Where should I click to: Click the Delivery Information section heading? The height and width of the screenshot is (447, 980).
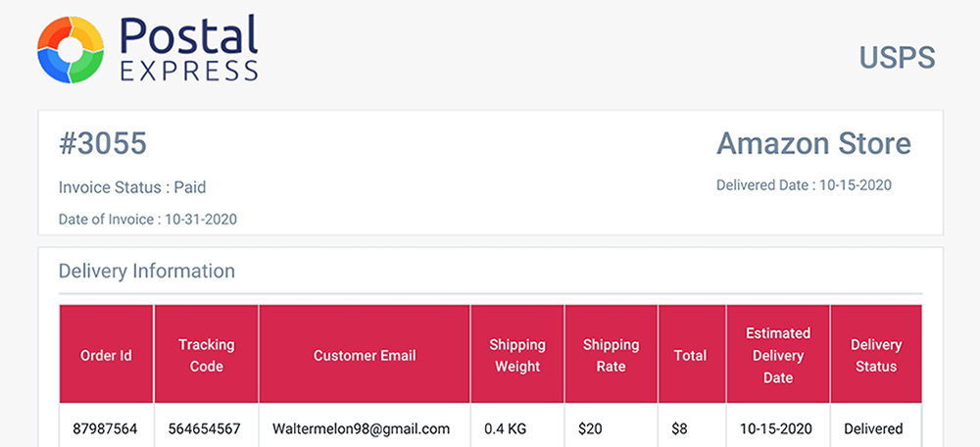(147, 271)
